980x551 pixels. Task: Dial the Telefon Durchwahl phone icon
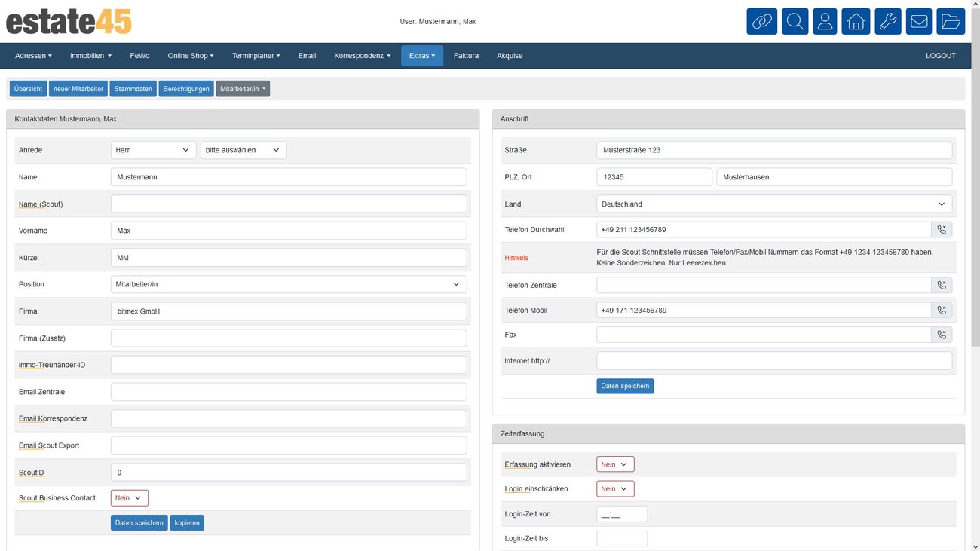942,230
